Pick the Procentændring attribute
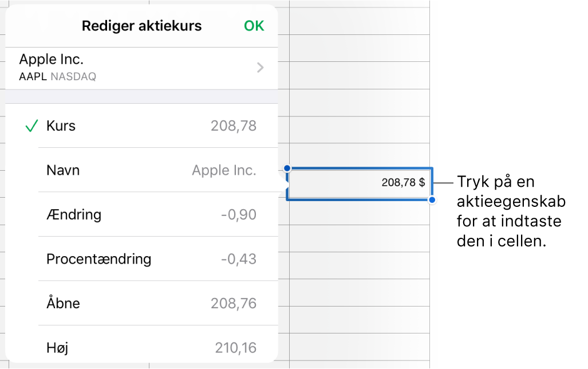Image resolution: width=588 pixels, height=369 pixels. tap(98, 259)
